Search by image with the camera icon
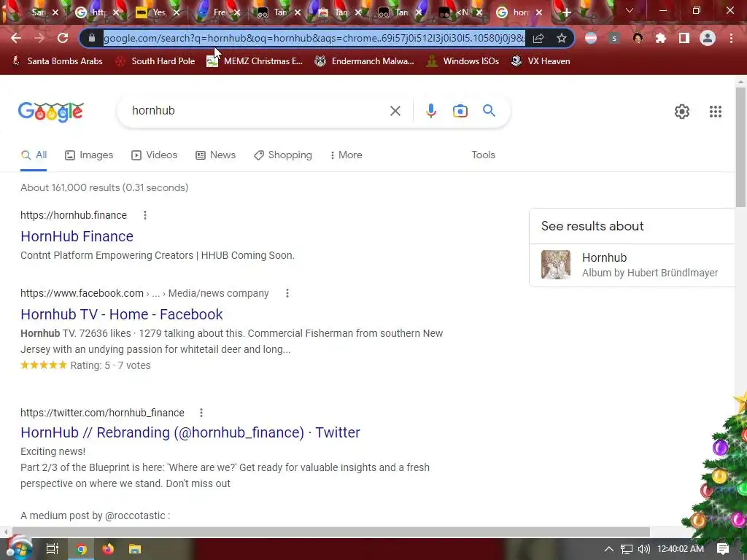 click(x=460, y=111)
